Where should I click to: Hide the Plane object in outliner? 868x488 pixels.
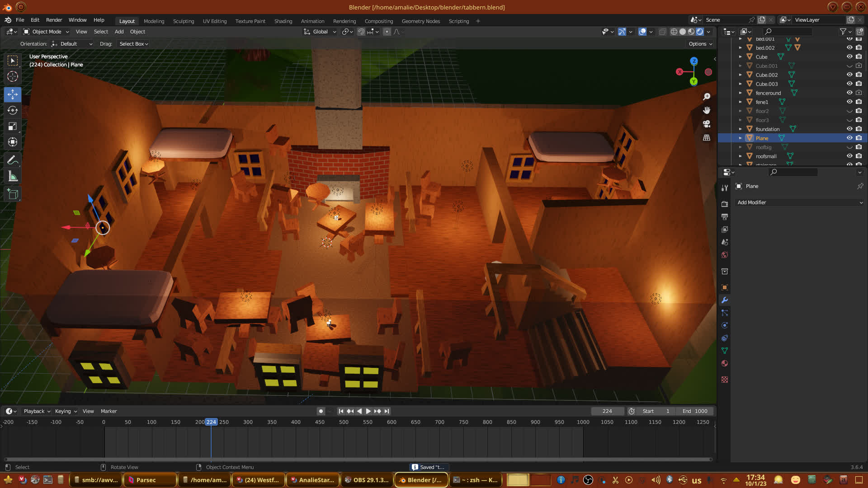[x=849, y=138]
